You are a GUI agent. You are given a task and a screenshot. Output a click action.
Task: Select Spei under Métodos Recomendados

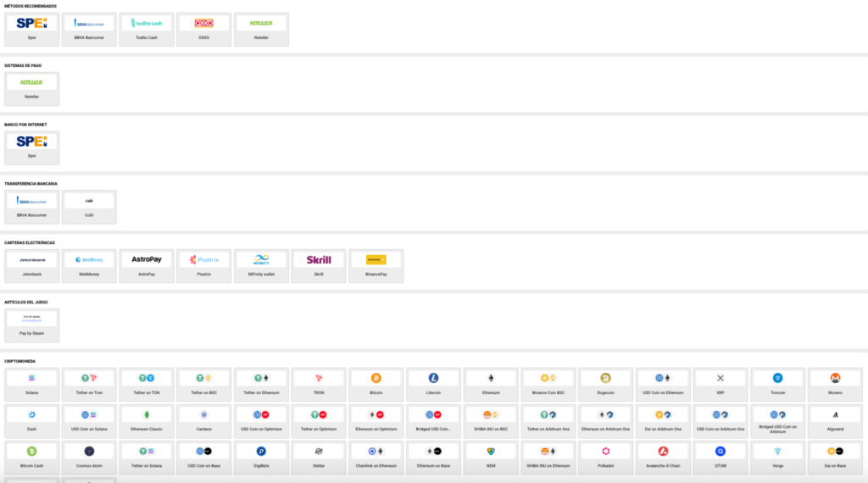[x=31, y=30]
